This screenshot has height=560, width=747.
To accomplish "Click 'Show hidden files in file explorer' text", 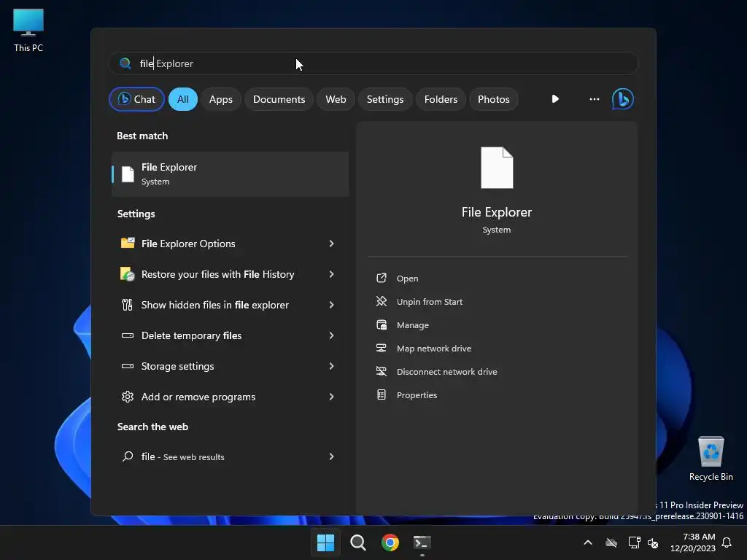I will click(215, 305).
